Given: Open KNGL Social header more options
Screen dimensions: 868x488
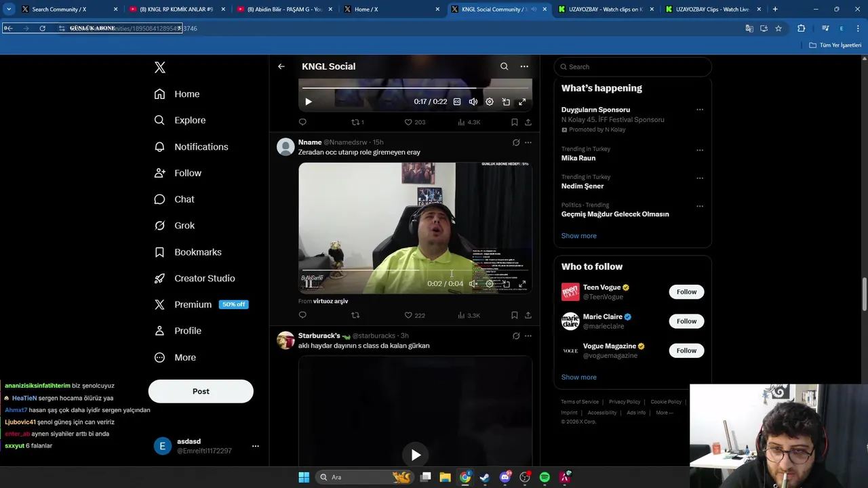Looking at the screenshot, I should click(x=524, y=66).
